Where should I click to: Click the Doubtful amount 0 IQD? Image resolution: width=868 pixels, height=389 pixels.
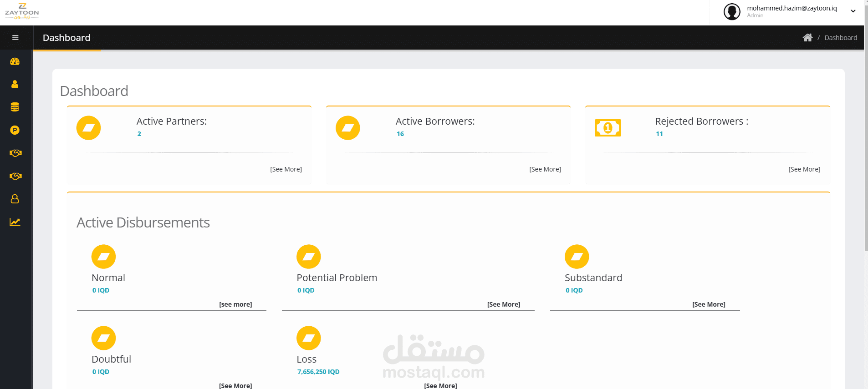[101, 372]
